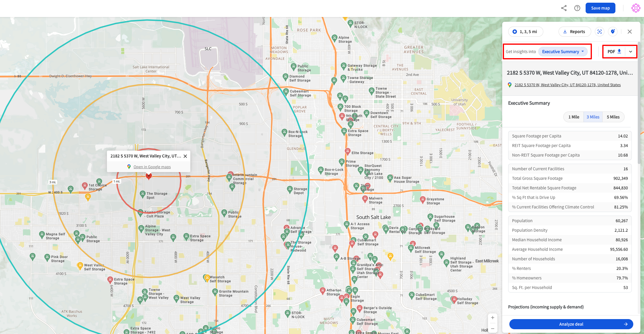Click the Total Gross Square Footage row
Viewport: 644px width, 334px height.
point(570,178)
